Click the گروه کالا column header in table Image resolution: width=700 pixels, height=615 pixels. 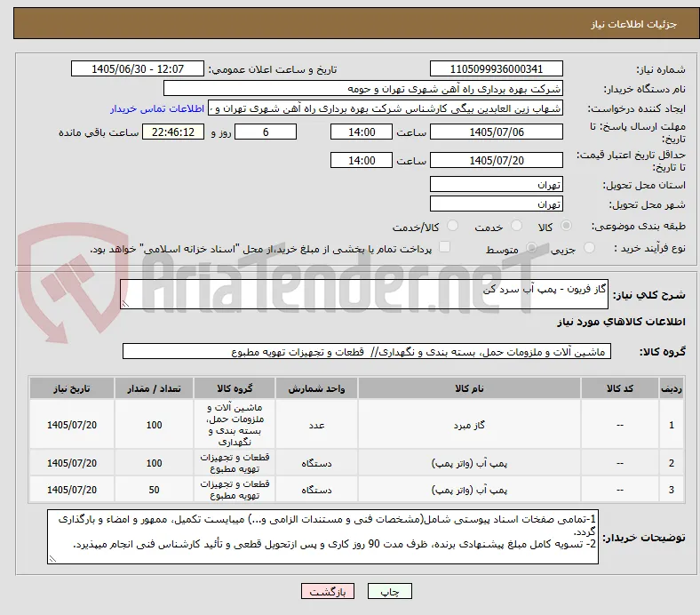coord(235,388)
